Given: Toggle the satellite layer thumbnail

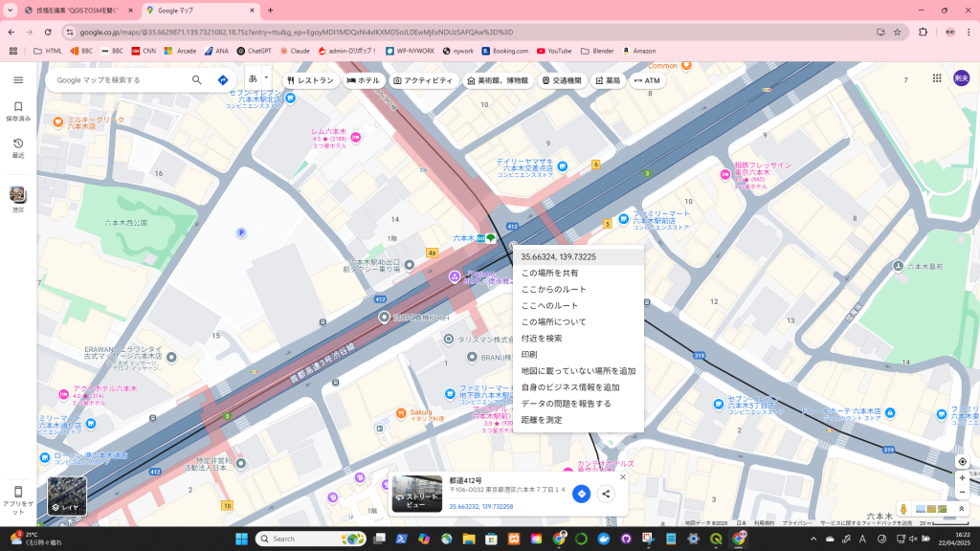Looking at the screenshot, I should point(67,496).
